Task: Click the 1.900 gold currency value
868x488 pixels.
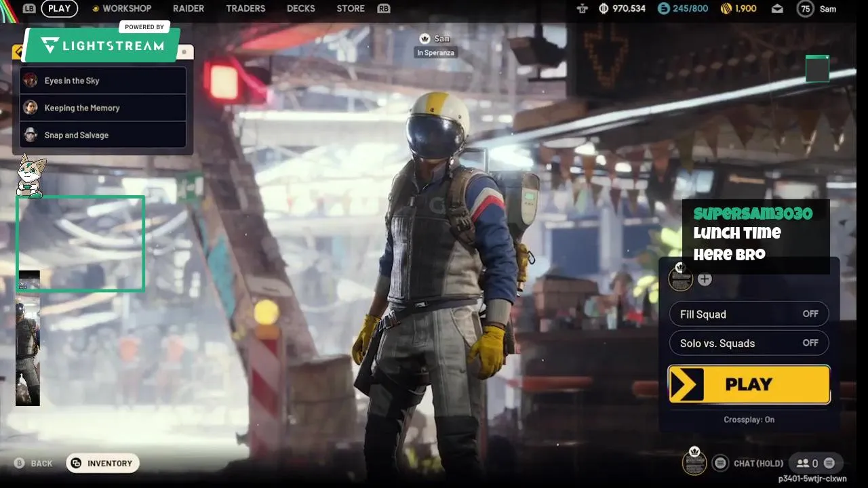Action: 746,9
